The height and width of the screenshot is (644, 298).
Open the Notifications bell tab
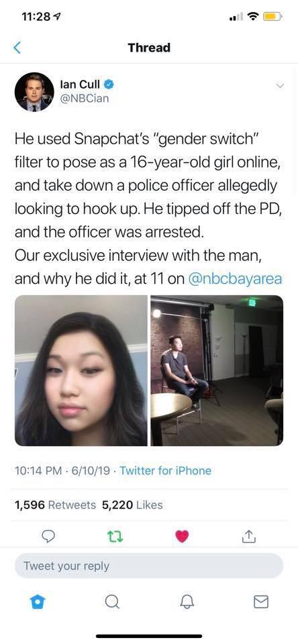click(x=186, y=602)
